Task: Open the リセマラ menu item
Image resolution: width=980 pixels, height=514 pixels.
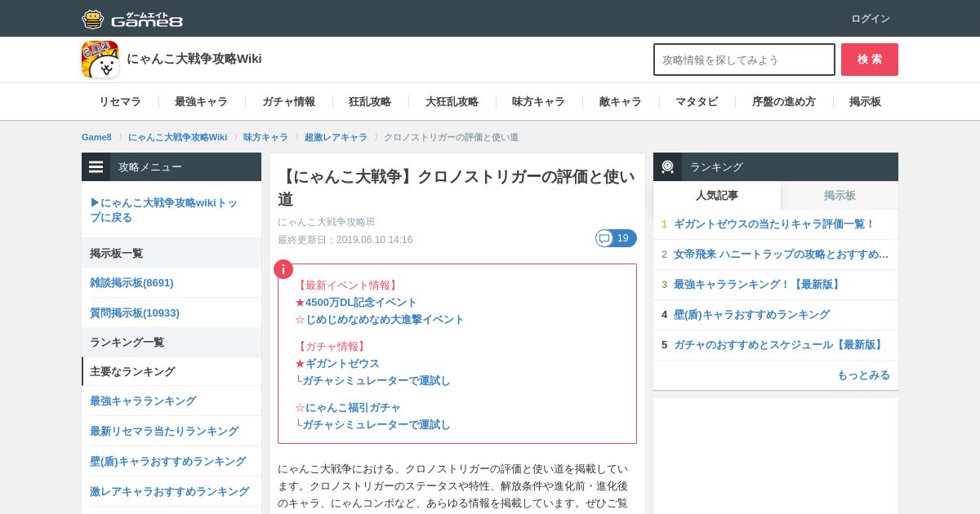Action: coord(120,102)
